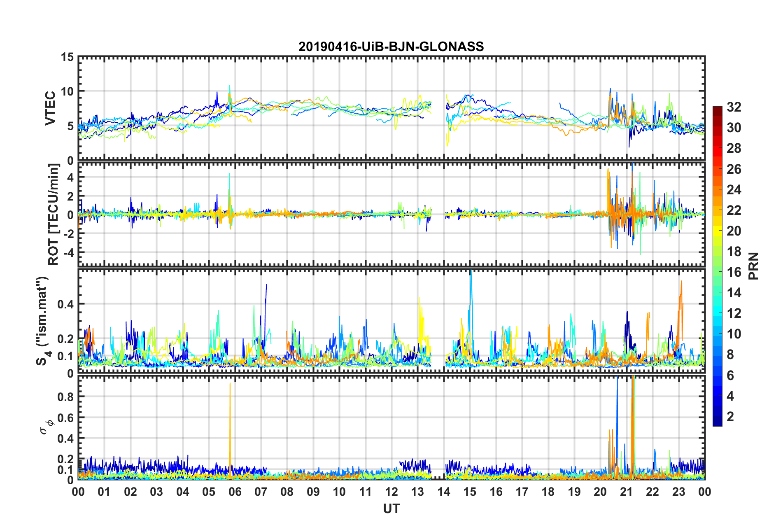Click the ROT y-axis tick -4
783x532 pixels.
pos(68,252)
